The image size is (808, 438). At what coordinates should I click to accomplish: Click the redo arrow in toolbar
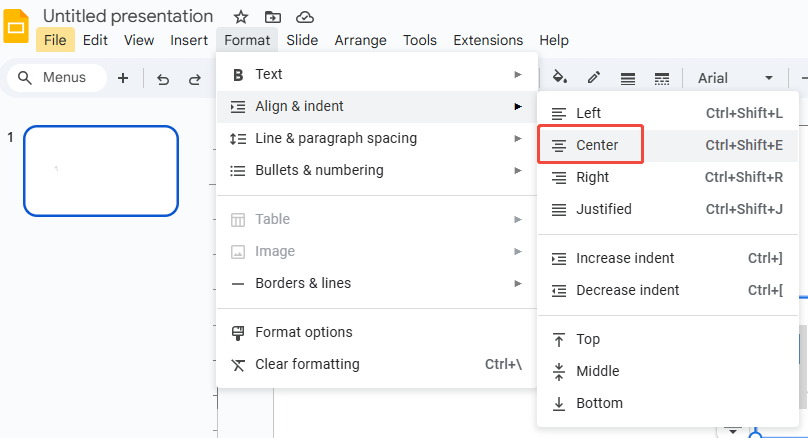(x=195, y=78)
